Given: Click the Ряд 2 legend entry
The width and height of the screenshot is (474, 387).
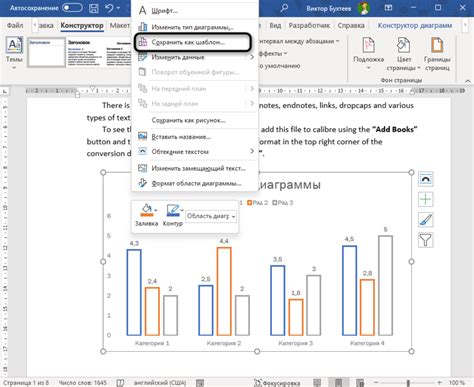Looking at the screenshot, I should (257, 203).
